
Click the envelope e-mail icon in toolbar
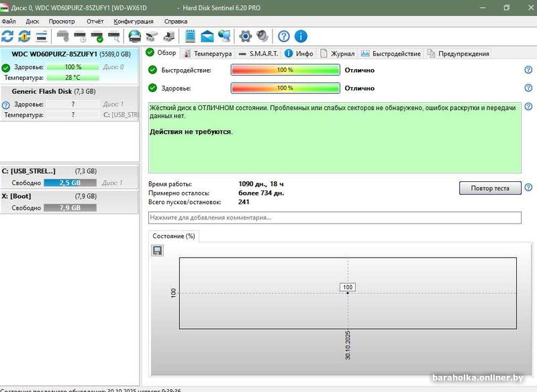pos(207,36)
